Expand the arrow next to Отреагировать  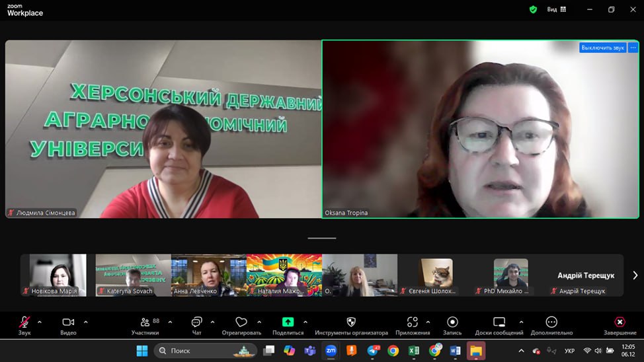point(259,322)
